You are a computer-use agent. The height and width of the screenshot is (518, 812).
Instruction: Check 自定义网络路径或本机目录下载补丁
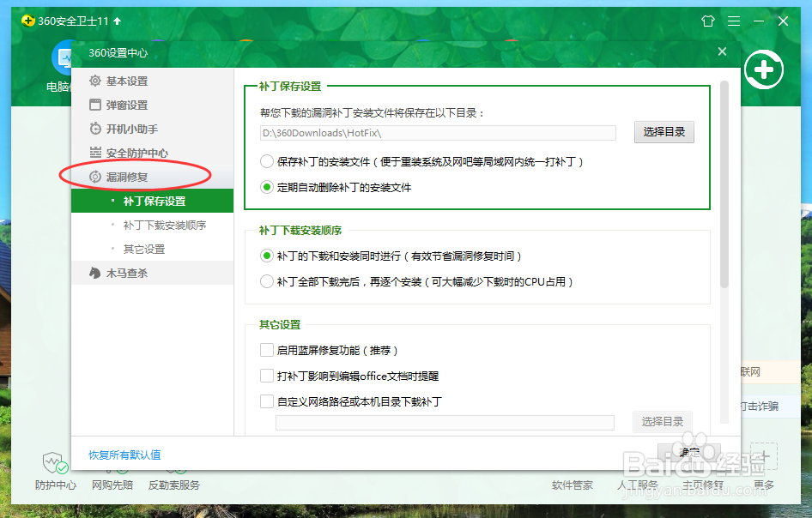coord(267,401)
